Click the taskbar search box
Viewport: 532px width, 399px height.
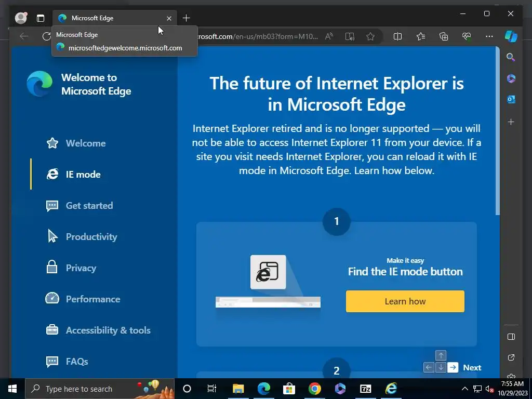pos(100,389)
